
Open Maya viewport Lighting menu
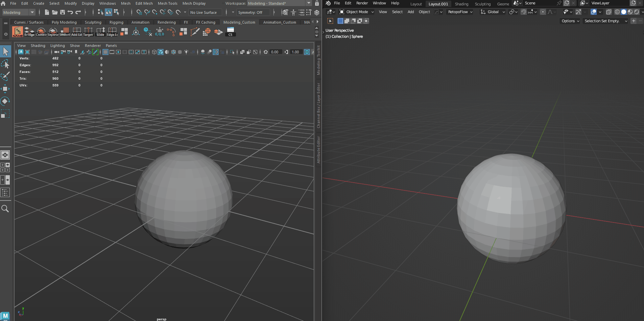point(57,46)
